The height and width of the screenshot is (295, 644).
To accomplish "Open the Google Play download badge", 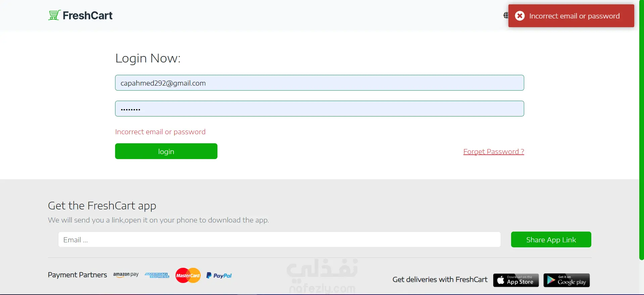I will [x=566, y=280].
